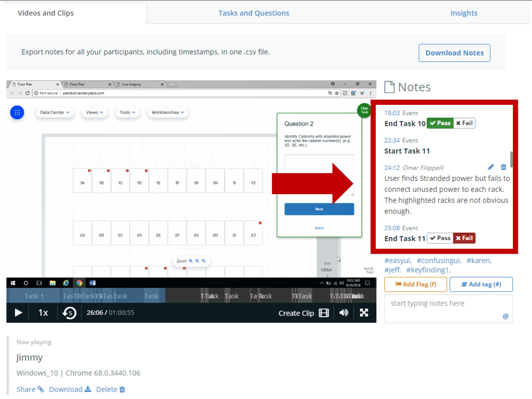Click the browser address bar URL
The width and height of the screenshot is (532, 399).
(84, 93)
